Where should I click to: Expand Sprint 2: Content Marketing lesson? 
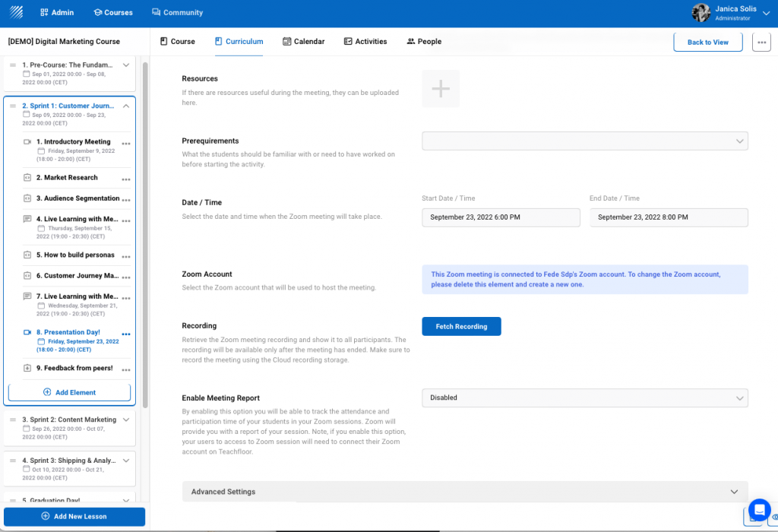126,420
